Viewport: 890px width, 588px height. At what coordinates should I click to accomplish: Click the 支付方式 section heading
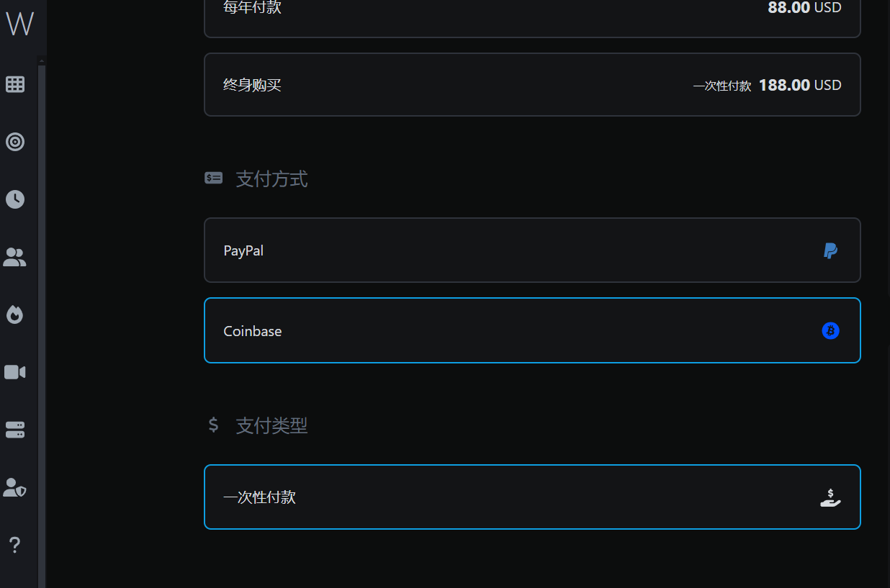(x=271, y=178)
